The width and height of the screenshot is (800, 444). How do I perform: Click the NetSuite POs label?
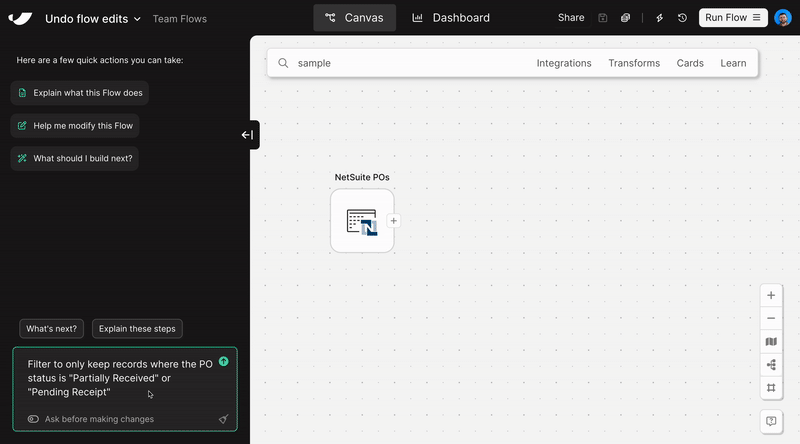[x=362, y=177]
